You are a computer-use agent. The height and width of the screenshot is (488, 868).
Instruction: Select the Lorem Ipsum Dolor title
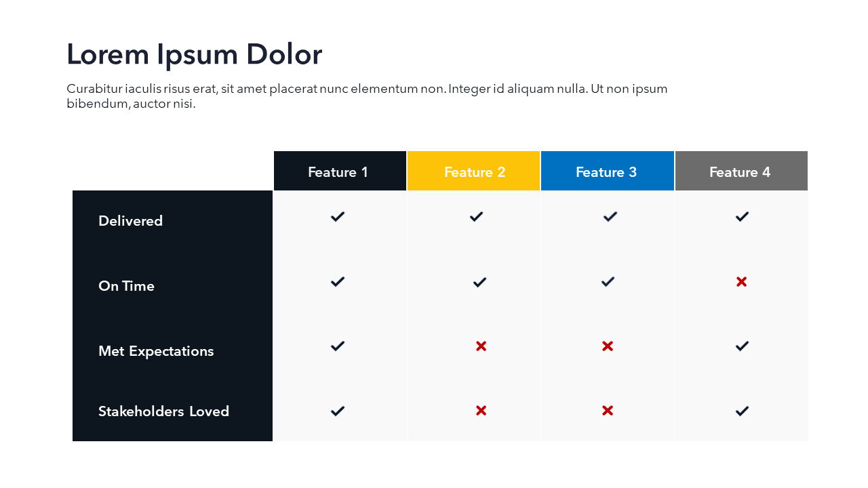tap(194, 54)
